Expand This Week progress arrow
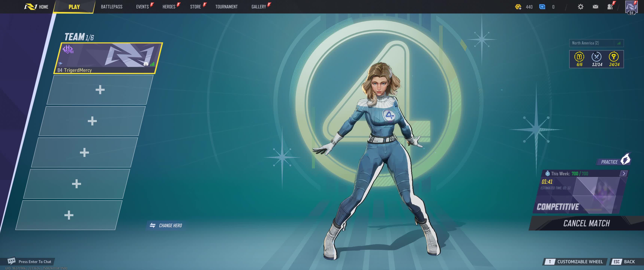 tap(623, 173)
